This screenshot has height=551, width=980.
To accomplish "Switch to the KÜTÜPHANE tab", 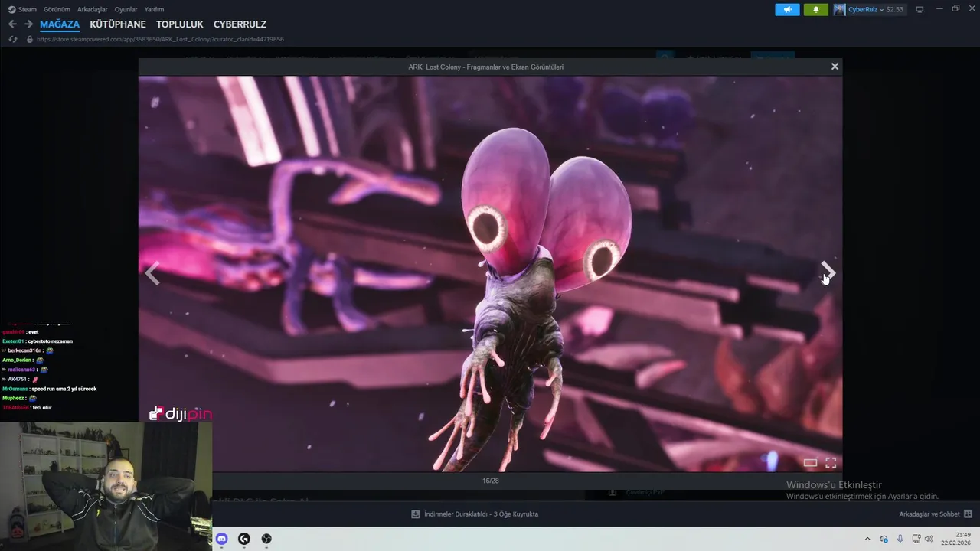I will (118, 24).
